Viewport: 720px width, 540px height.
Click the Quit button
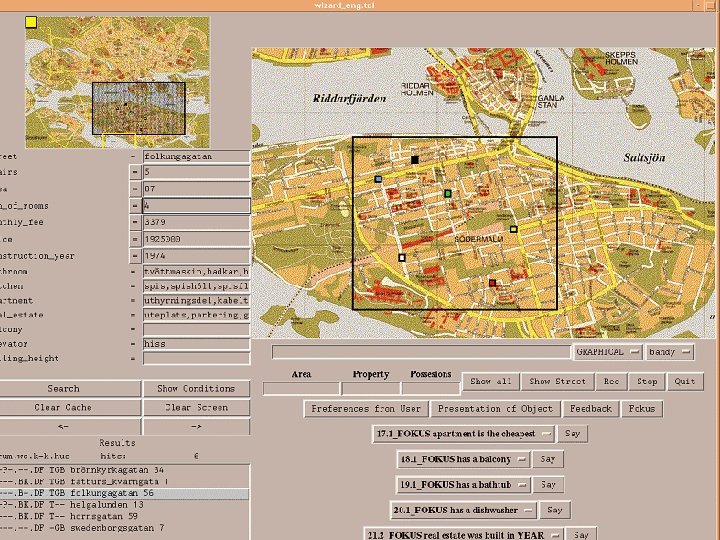click(x=685, y=382)
